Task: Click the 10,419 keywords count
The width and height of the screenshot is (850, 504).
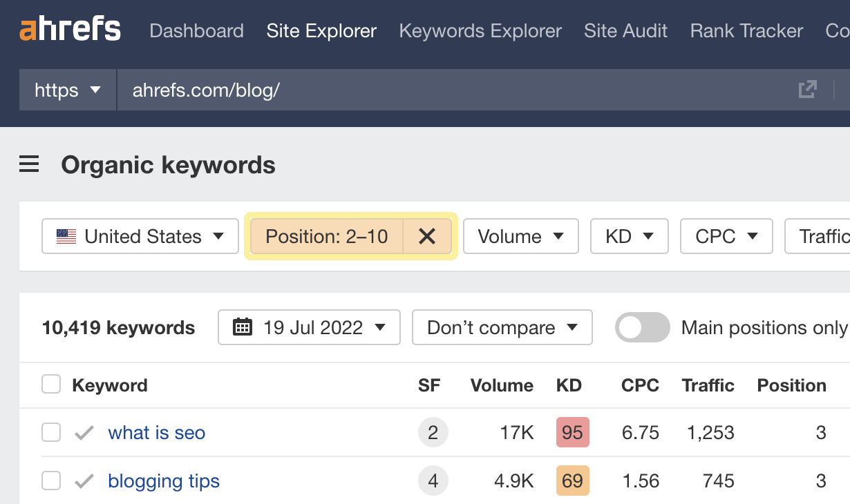Action: [x=118, y=328]
